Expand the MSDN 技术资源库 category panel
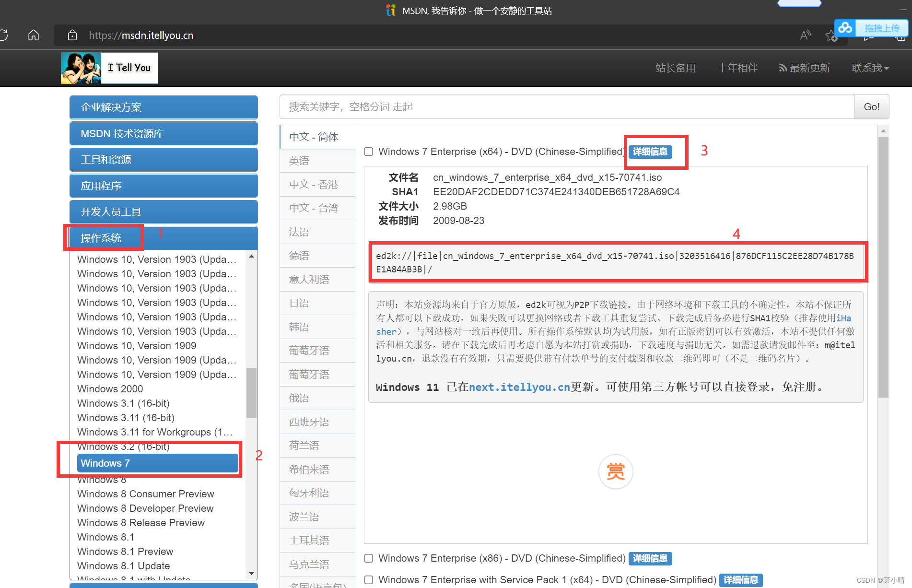The image size is (912, 588). click(164, 133)
